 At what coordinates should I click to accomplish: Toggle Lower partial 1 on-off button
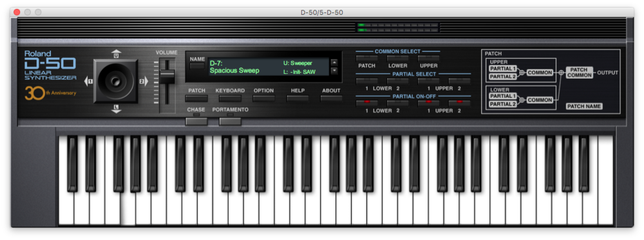367,102
